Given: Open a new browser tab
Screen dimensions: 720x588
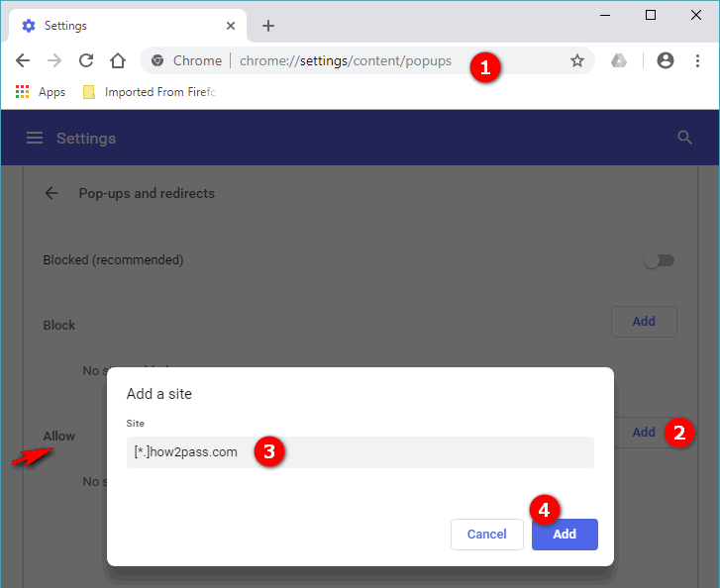Looking at the screenshot, I should point(268,26).
